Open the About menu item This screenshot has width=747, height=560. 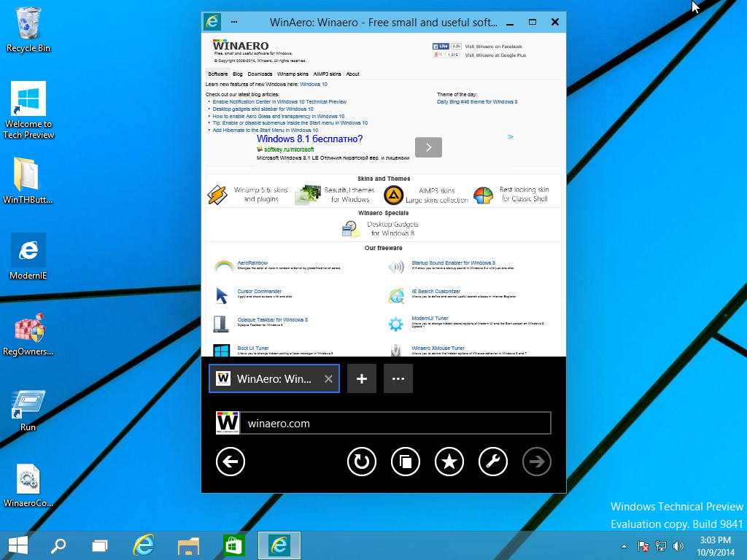tap(352, 74)
